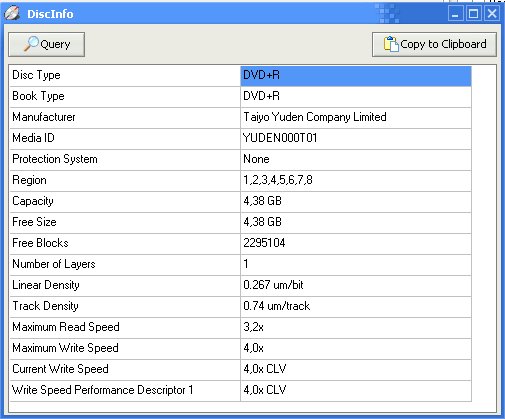Click the Query button
This screenshot has height=419, width=505.
click(47, 44)
